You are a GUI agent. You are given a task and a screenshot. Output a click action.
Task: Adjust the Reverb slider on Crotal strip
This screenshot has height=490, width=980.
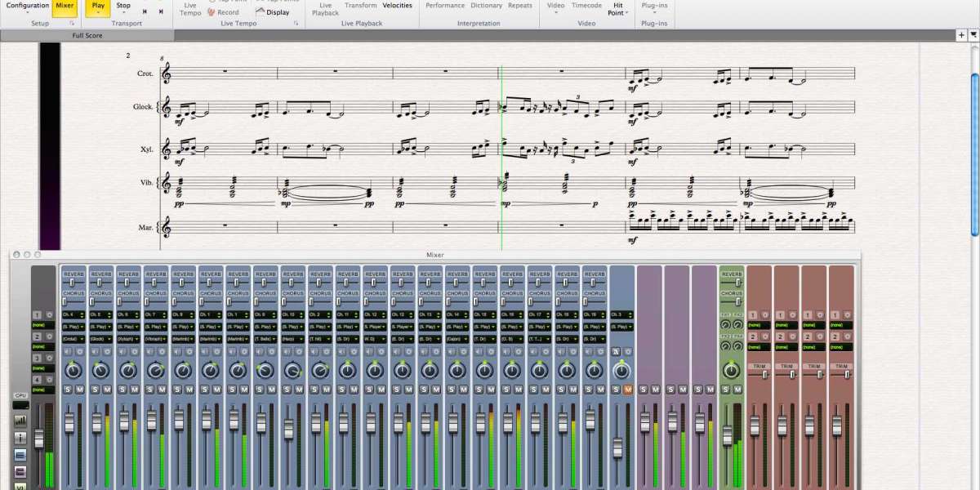[x=73, y=283]
